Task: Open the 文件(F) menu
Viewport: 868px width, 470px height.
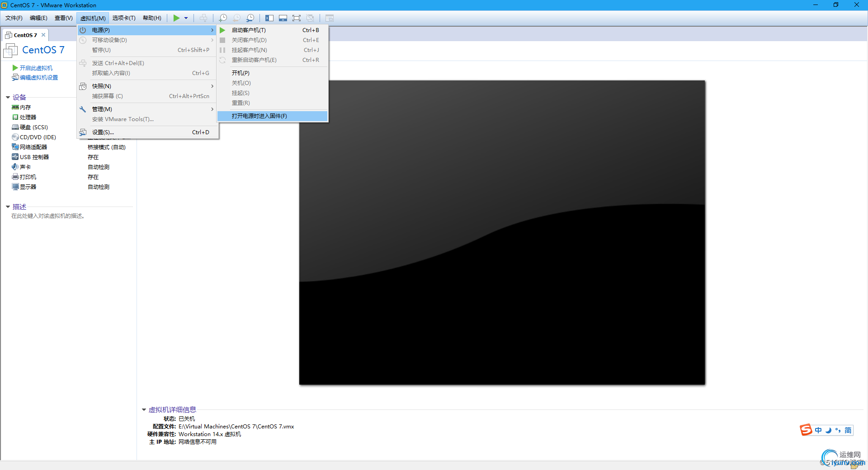Action: [14, 18]
